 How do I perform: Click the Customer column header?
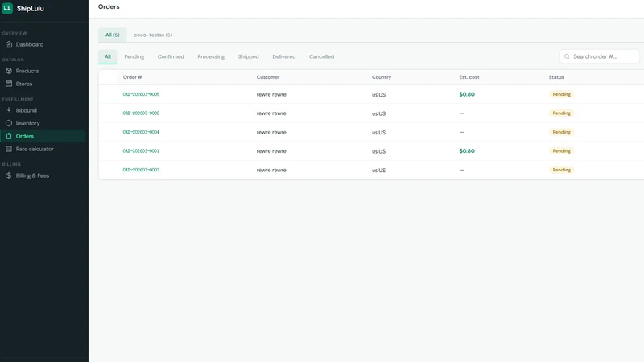(x=268, y=77)
